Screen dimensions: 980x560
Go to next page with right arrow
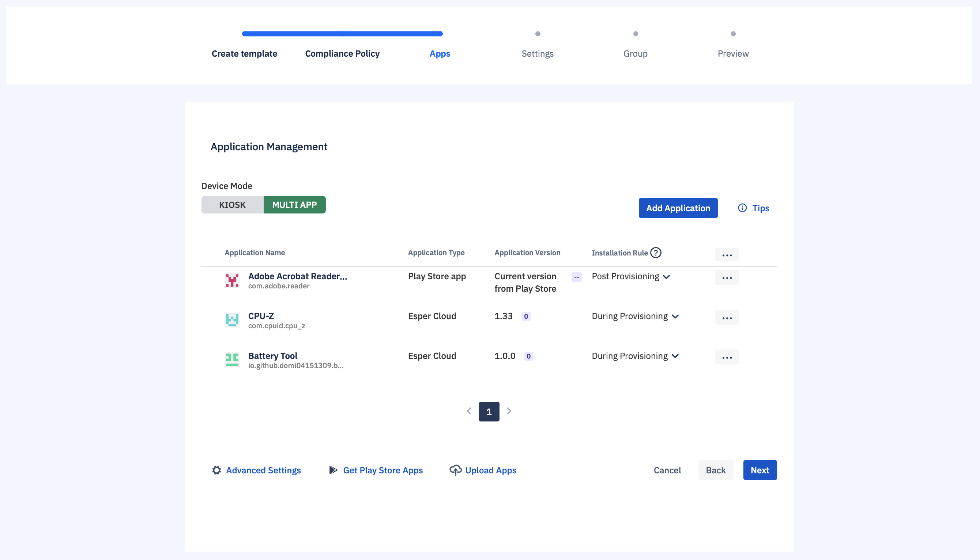(x=509, y=411)
